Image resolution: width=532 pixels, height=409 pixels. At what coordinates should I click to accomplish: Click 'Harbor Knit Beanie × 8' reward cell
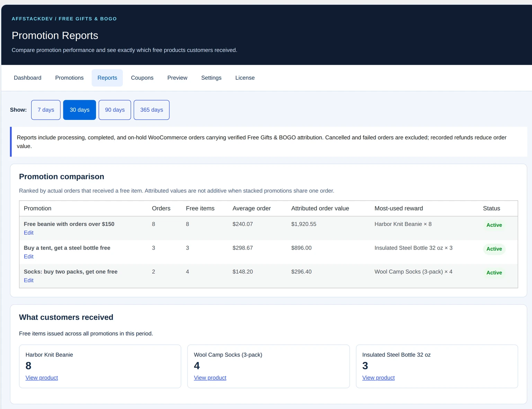(403, 224)
